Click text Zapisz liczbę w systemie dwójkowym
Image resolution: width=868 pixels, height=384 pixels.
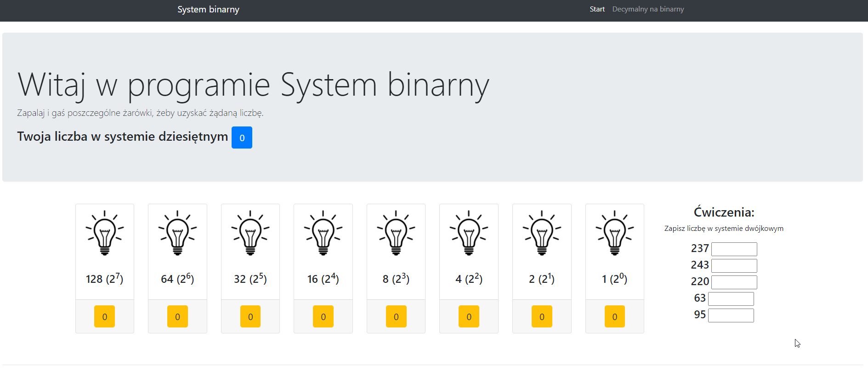[724, 229]
